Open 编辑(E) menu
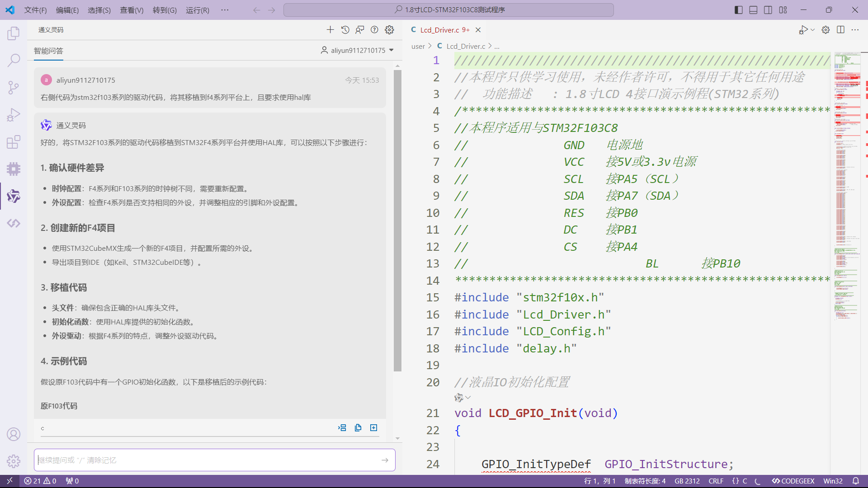Viewport: 868px width, 488px height. tap(67, 10)
